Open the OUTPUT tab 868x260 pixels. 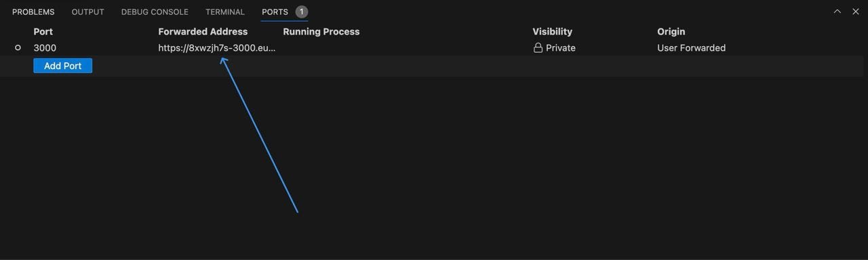pos(88,12)
